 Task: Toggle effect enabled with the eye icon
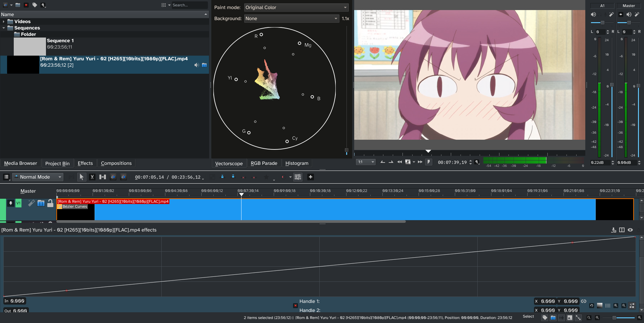point(630,230)
